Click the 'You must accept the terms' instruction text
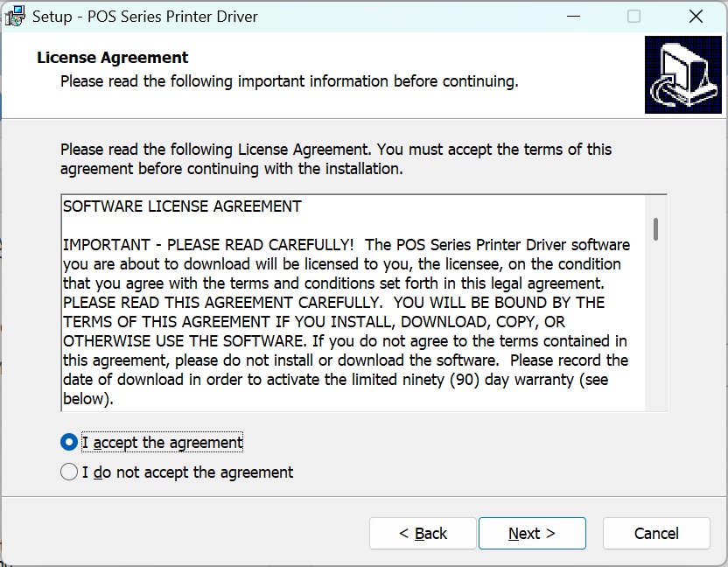The height and width of the screenshot is (567, 728). pyautogui.click(x=507, y=150)
